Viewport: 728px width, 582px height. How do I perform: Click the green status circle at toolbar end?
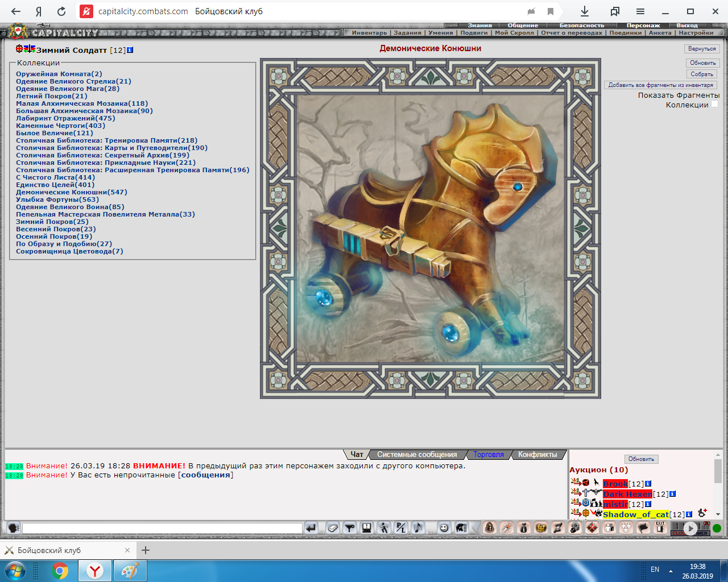pos(717,529)
